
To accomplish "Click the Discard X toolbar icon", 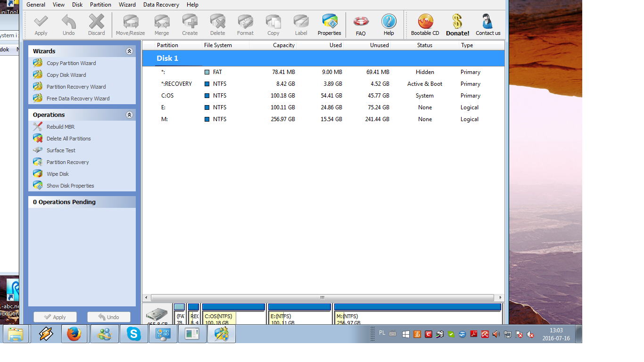I will pyautogui.click(x=96, y=25).
